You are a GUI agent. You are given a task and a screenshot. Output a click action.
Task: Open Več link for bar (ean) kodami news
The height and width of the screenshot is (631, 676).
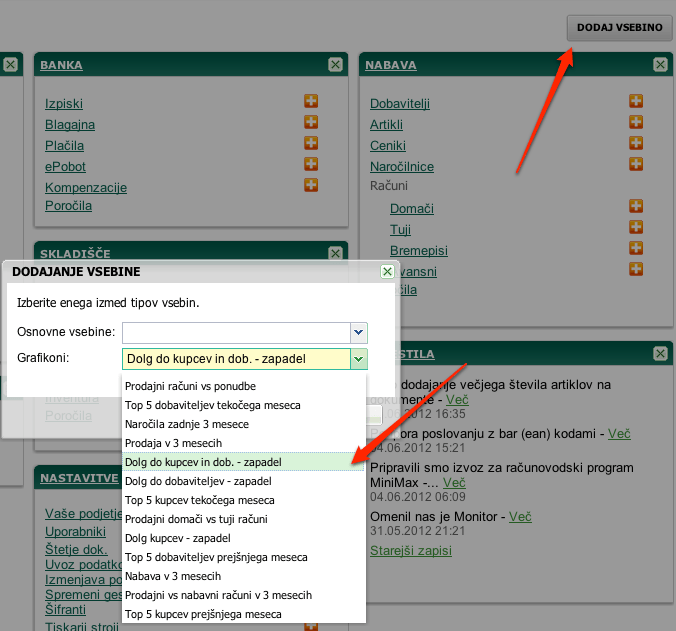(619, 433)
